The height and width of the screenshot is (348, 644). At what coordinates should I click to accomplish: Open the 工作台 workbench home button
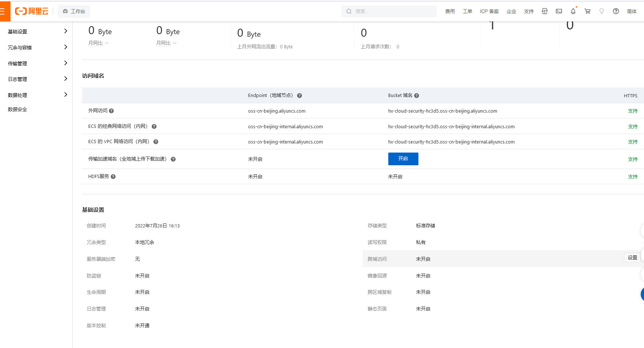click(74, 11)
